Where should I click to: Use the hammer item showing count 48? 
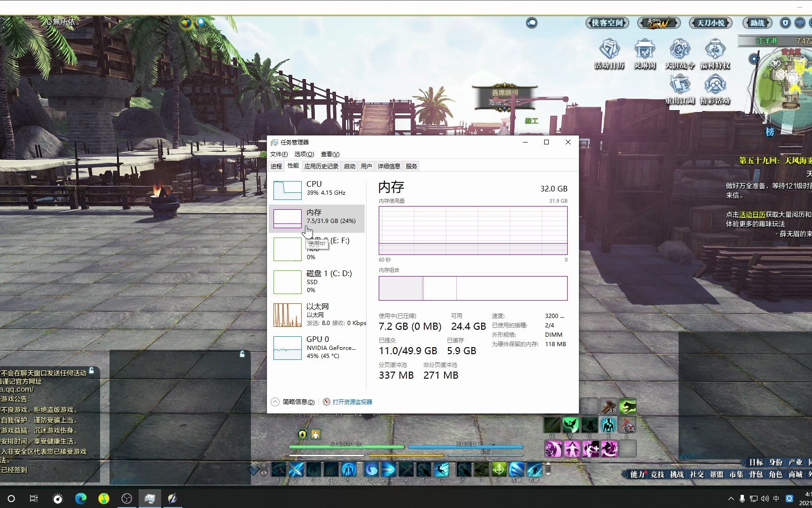[x=608, y=406]
